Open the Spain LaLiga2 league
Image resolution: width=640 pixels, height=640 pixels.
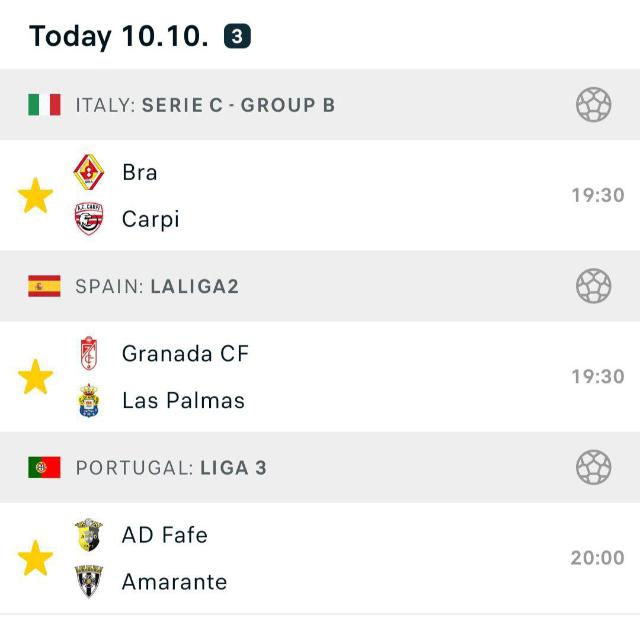(x=157, y=286)
